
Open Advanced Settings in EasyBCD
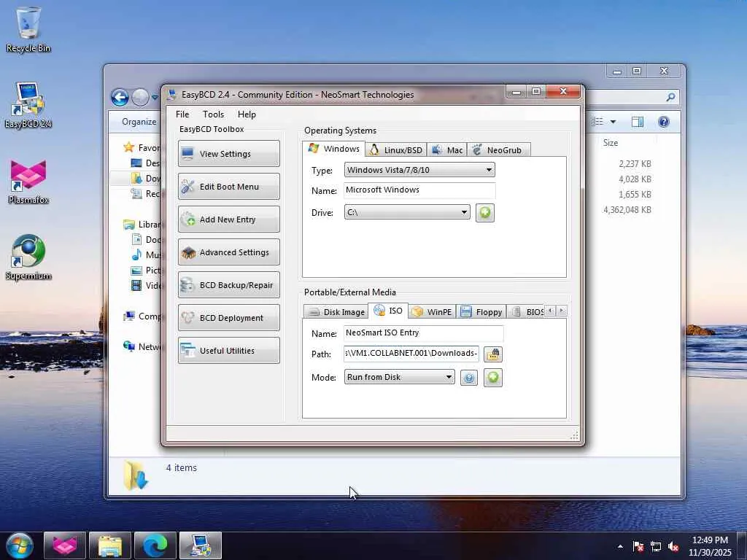pyautogui.click(x=228, y=252)
